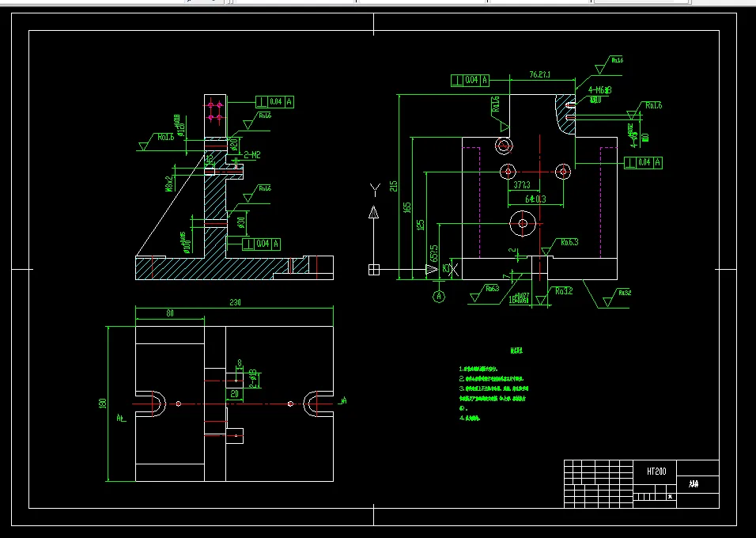
Task: Pick the M8x2 thread dimension
Action: pos(170,184)
